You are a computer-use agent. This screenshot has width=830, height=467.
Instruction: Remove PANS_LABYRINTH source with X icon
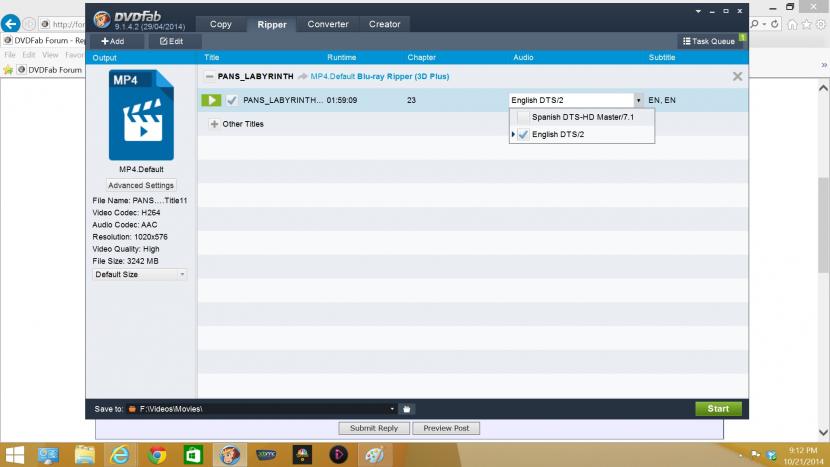pos(737,76)
